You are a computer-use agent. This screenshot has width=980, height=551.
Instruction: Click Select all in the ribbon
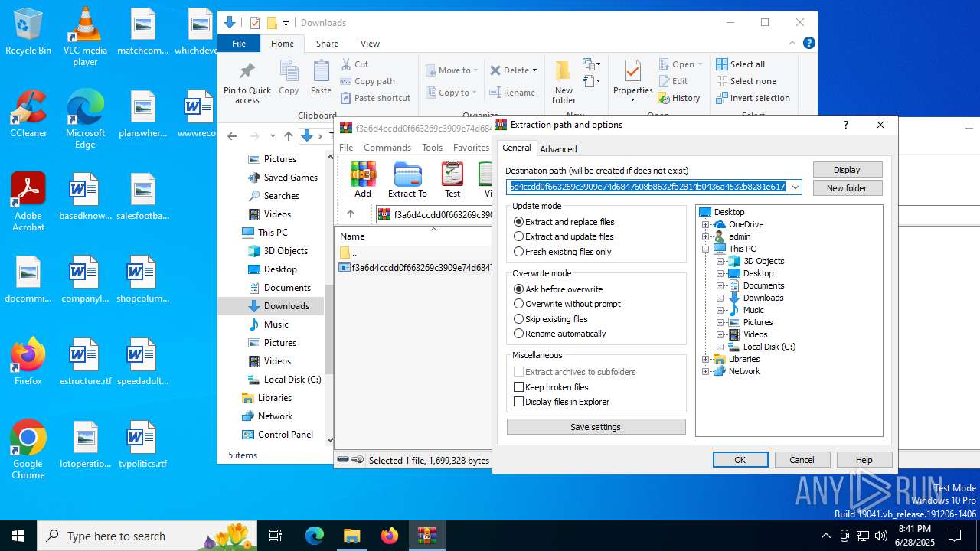[x=740, y=64]
